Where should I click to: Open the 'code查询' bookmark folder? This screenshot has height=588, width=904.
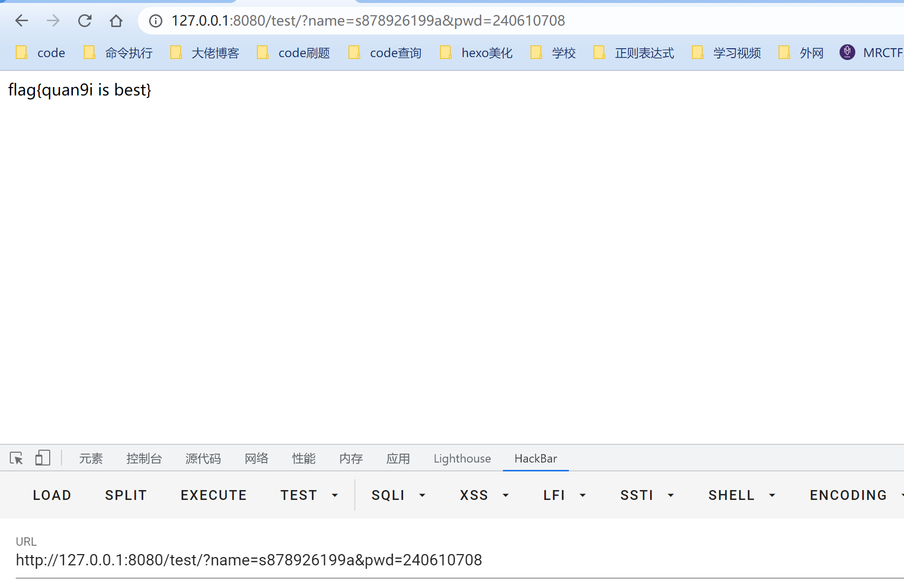(x=384, y=53)
